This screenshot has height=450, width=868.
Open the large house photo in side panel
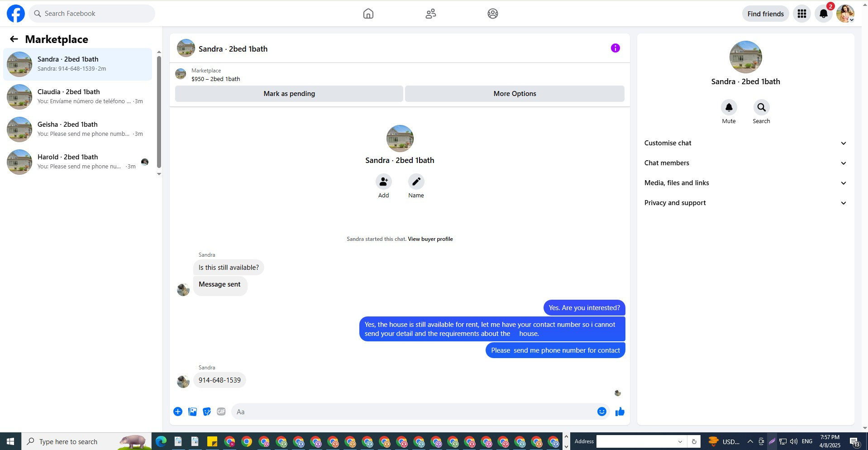[x=745, y=57]
